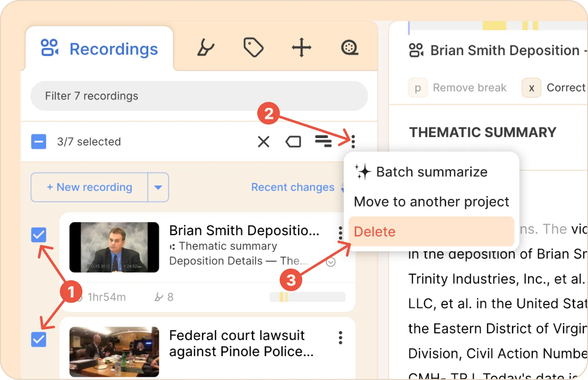
Task: Click the stacked-lines icon in selection bar
Action: (323, 141)
